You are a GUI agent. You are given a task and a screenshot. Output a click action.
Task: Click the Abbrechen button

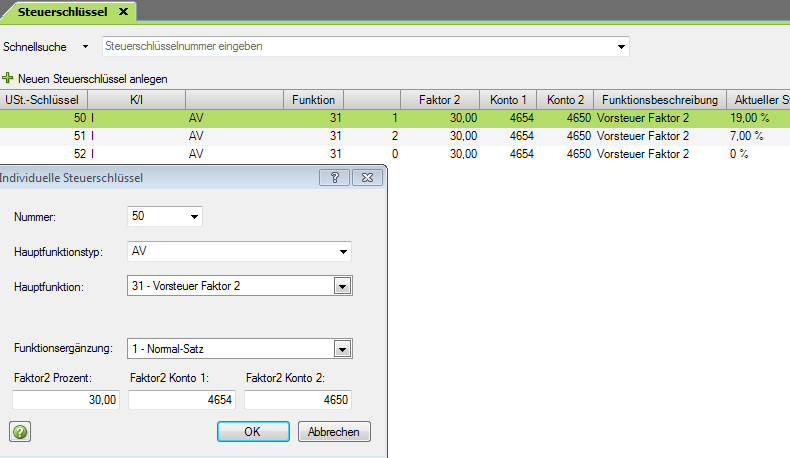tap(334, 432)
